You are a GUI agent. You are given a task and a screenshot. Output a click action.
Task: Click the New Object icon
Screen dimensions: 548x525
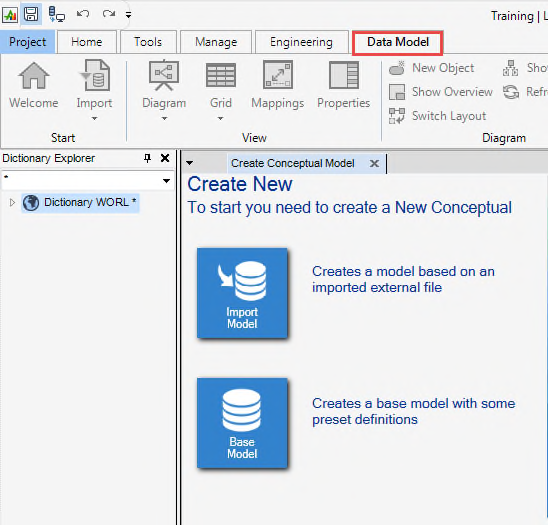click(x=397, y=68)
